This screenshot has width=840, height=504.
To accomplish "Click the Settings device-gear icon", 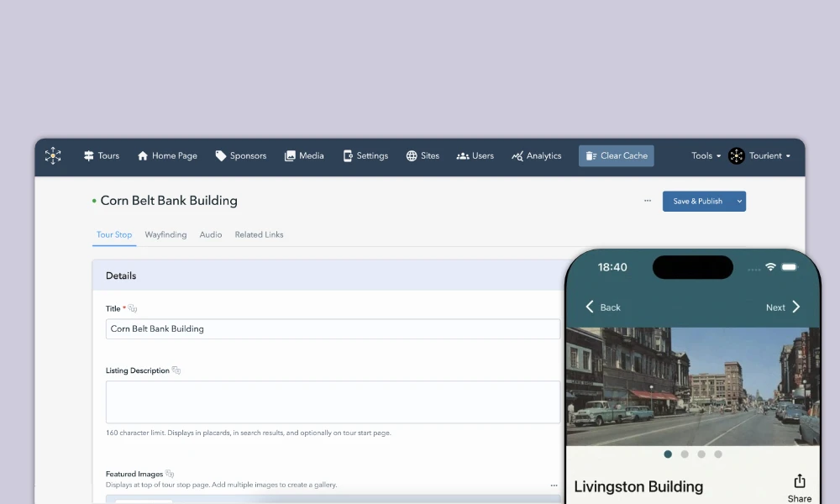I will pyautogui.click(x=348, y=156).
